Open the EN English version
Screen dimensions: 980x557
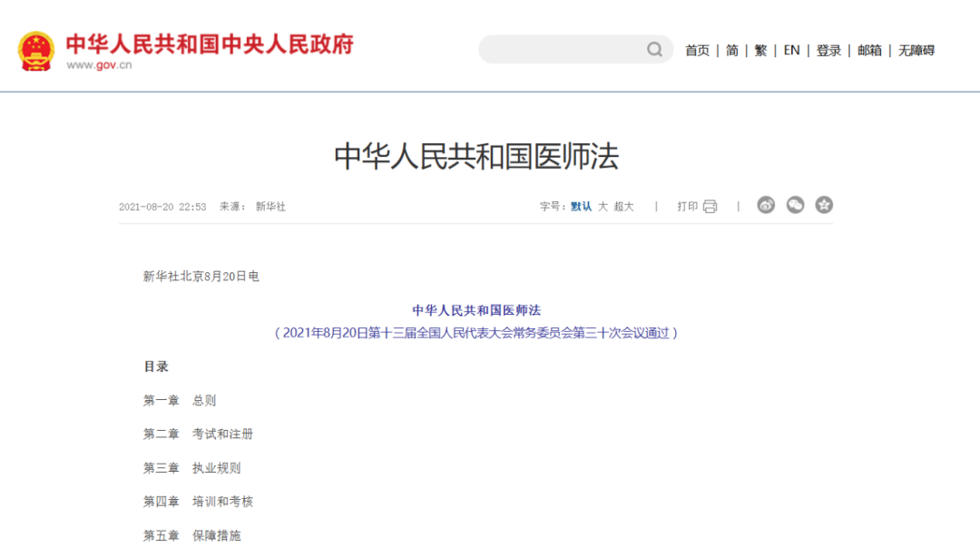coord(791,51)
